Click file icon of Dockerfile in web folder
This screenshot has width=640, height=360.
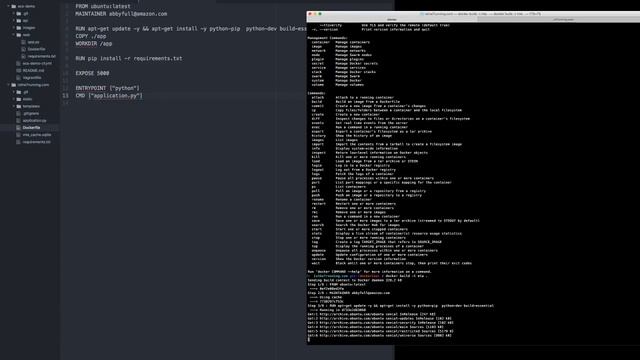pos(23,49)
